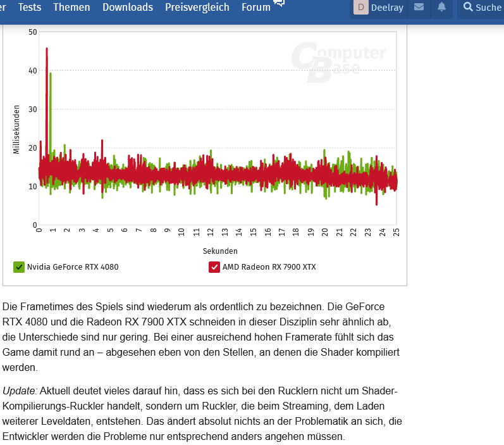Image resolution: width=504 pixels, height=445 pixels.
Task: Toggle the Nvidia GeForce RTX 4080 checkbox
Action: pos(18,267)
